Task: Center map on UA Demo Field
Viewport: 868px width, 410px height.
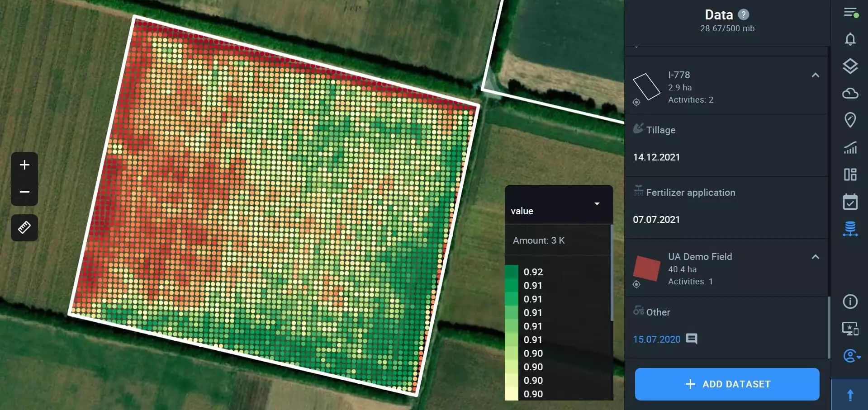Action: (x=636, y=284)
